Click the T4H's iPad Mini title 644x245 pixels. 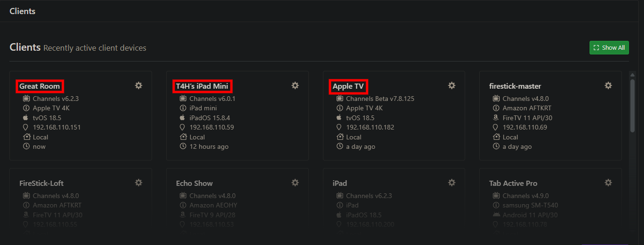coord(202,86)
